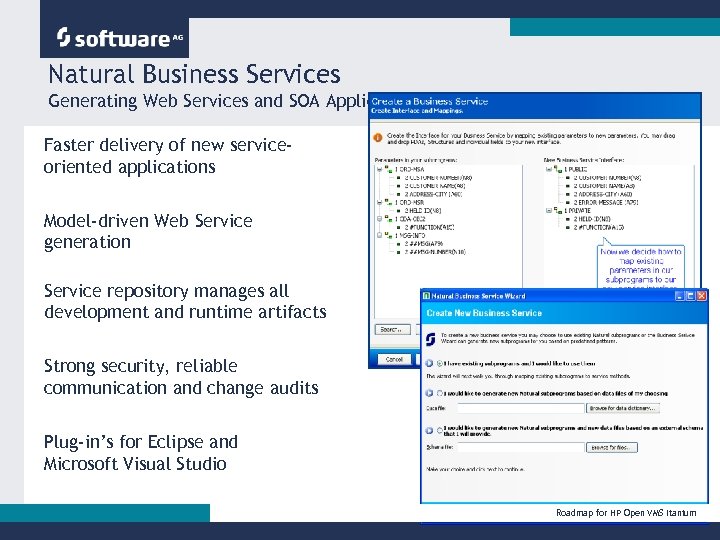Click the 'Now we decide how to map' callout bubble
This screenshot has width=720, height=540.
click(x=641, y=267)
